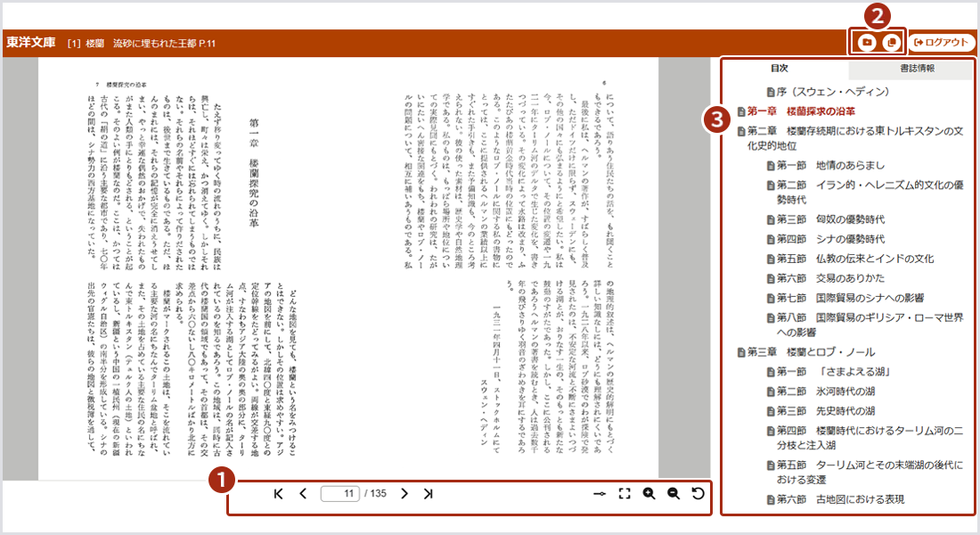Click the left scanned page 第一章 楼蘭探究の沿革
Image resolution: width=980 pixels, height=535 pixels.
(193, 269)
